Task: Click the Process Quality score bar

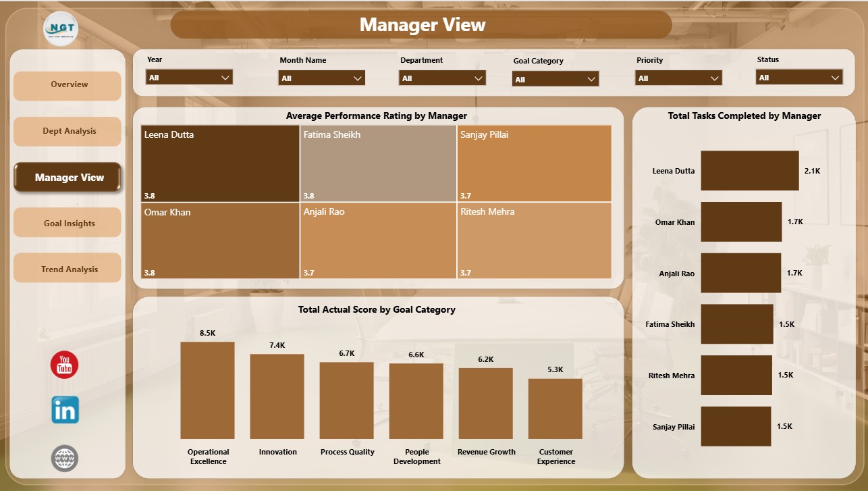Action: 347,401
